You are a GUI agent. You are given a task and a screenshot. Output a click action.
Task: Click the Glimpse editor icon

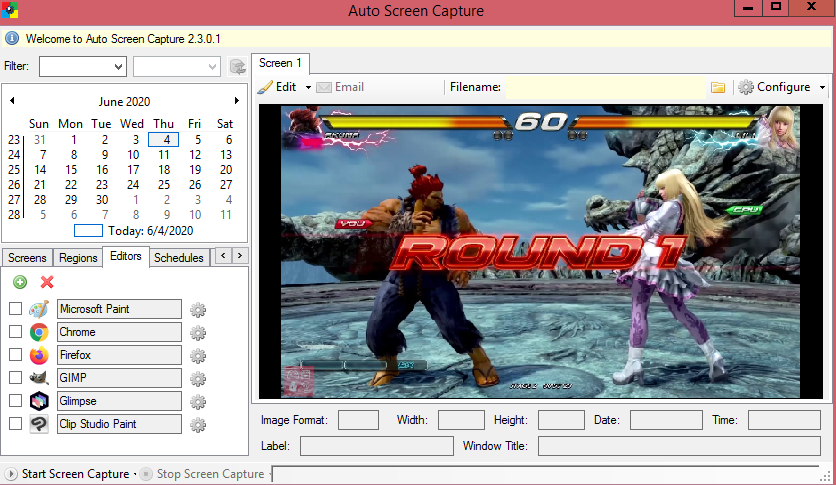pyautogui.click(x=39, y=401)
